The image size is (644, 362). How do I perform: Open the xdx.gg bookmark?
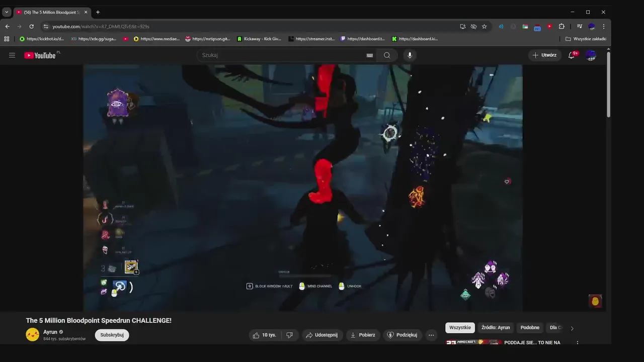point(94,39)
